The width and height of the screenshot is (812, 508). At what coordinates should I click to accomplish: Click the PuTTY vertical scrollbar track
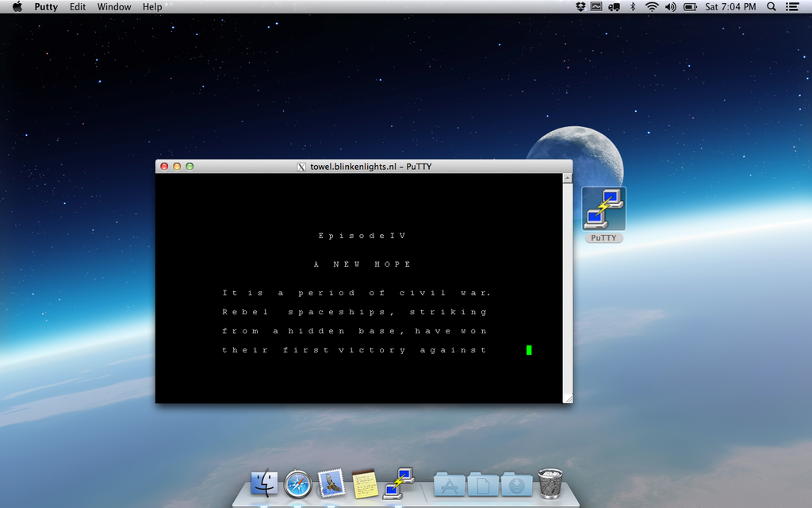pos(568,288)
